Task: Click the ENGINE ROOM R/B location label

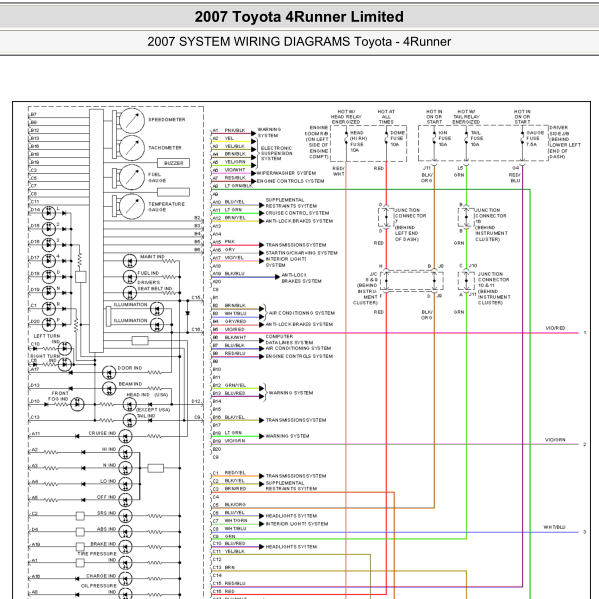Action: pyautogui.click(x=317, y=142)
